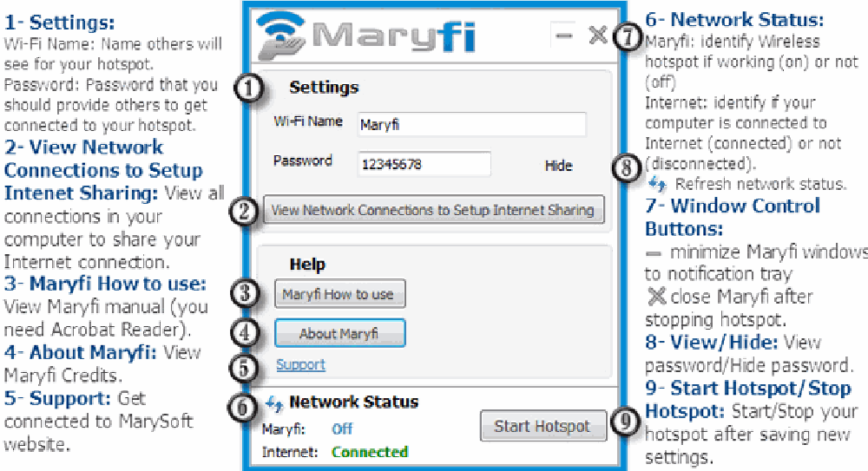This screenshot has width=868, height=471.
Task: Click the About Maryfi button
Action: point(340,333)
